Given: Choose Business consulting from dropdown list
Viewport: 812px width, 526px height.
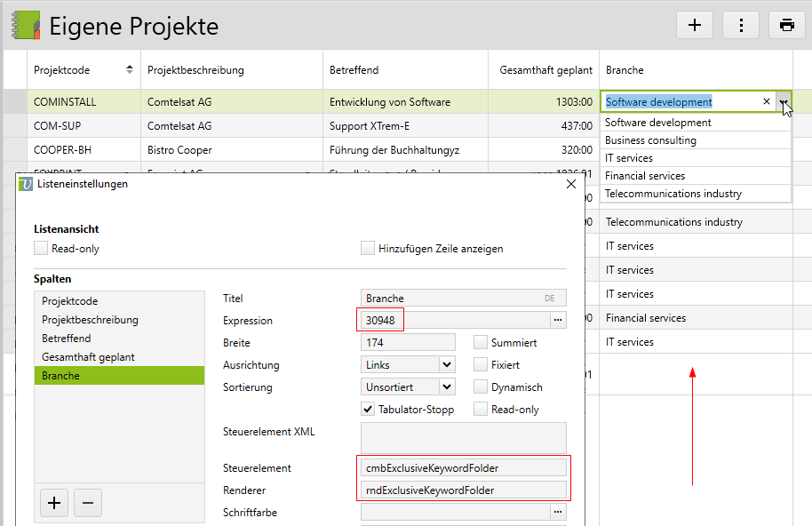Looking at the screenshot, I should (650, 140).
